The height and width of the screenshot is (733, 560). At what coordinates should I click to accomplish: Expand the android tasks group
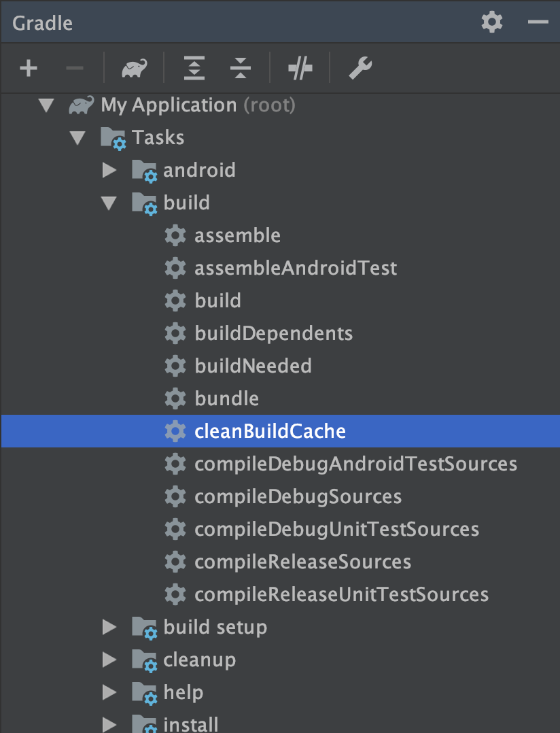[x=109, y=169]
